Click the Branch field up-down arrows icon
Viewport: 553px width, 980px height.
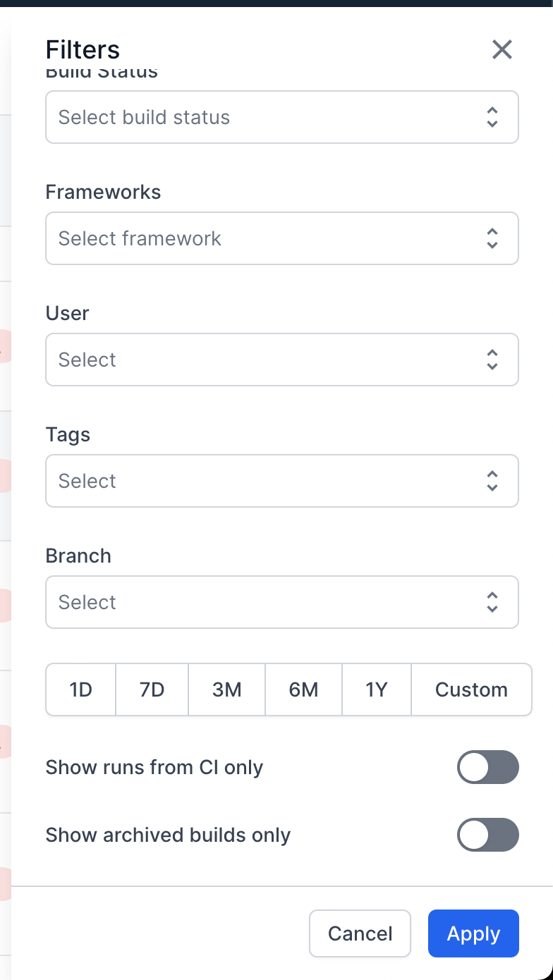(492, 602)
